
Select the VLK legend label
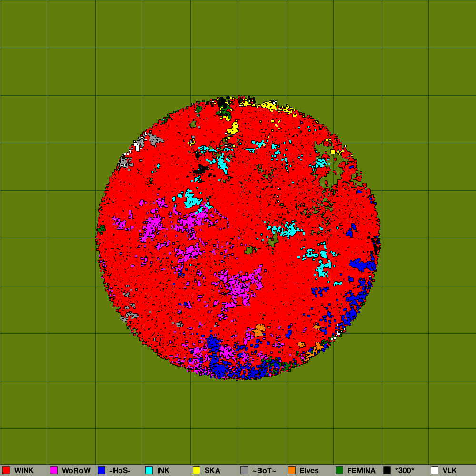pos(450,470)
